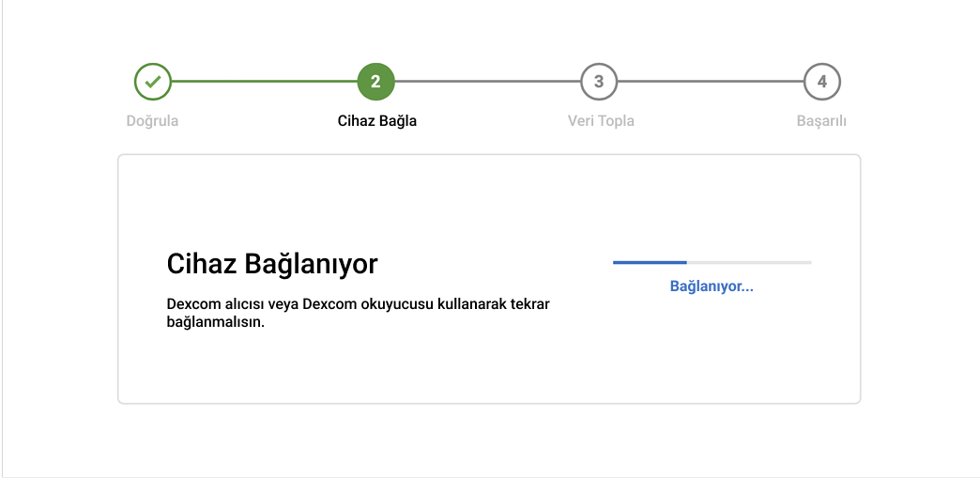Select the active step 2 circle

375,82
